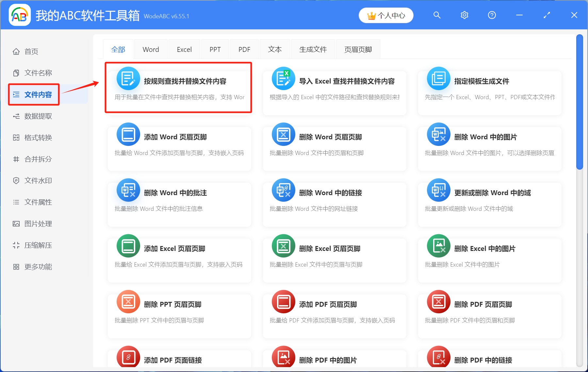This screenshot has height=372, width=588.
Task: Open the settings gear icon
Action: 464,15
